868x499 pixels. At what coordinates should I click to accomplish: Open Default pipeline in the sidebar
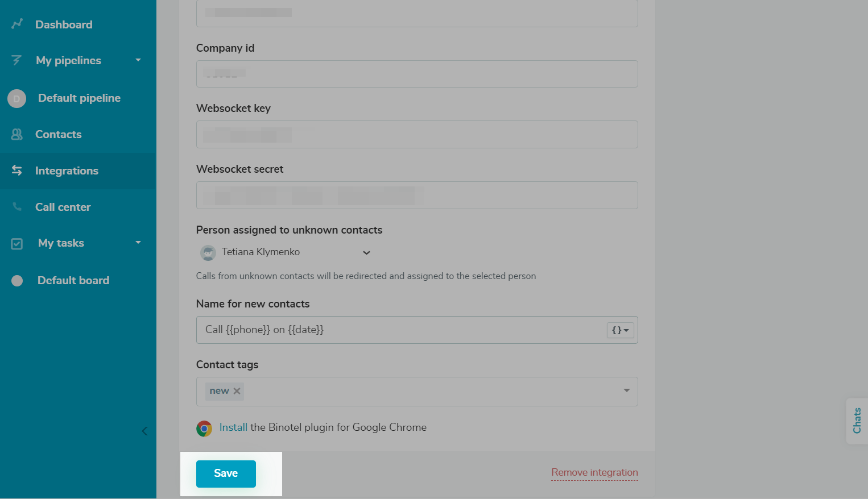pos(79,98)
